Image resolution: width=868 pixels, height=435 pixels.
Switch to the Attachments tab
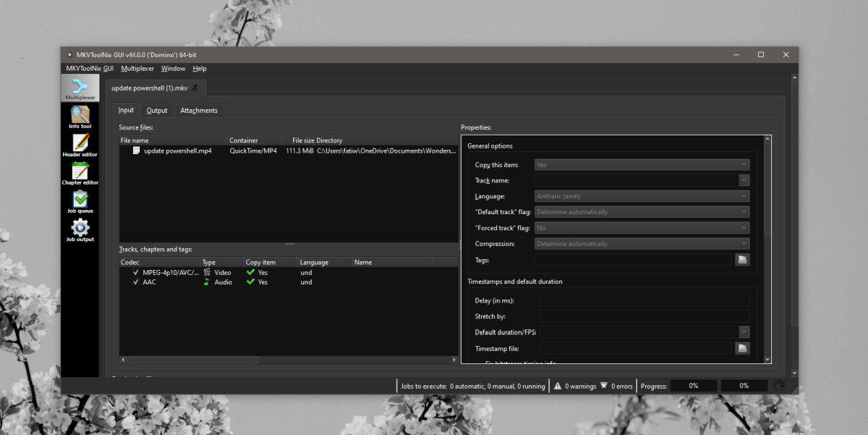pos(199,111)
